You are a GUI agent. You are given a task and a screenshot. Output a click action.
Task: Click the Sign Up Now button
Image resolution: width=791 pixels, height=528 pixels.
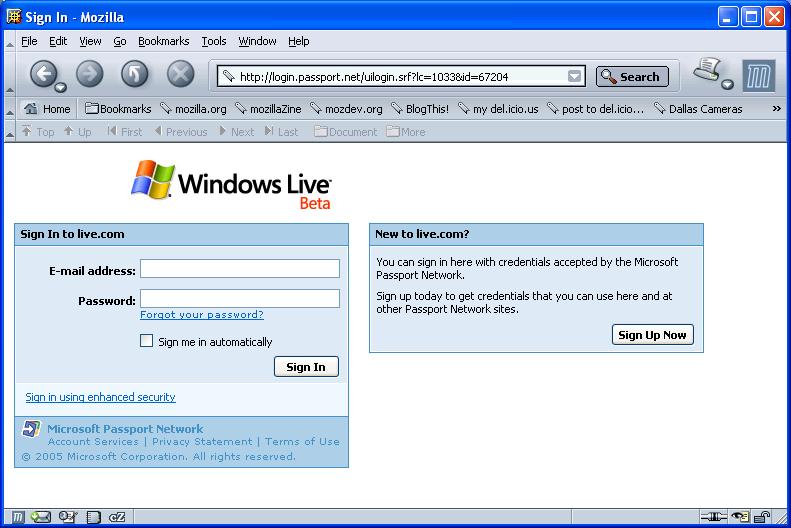[x=653, y=335]
